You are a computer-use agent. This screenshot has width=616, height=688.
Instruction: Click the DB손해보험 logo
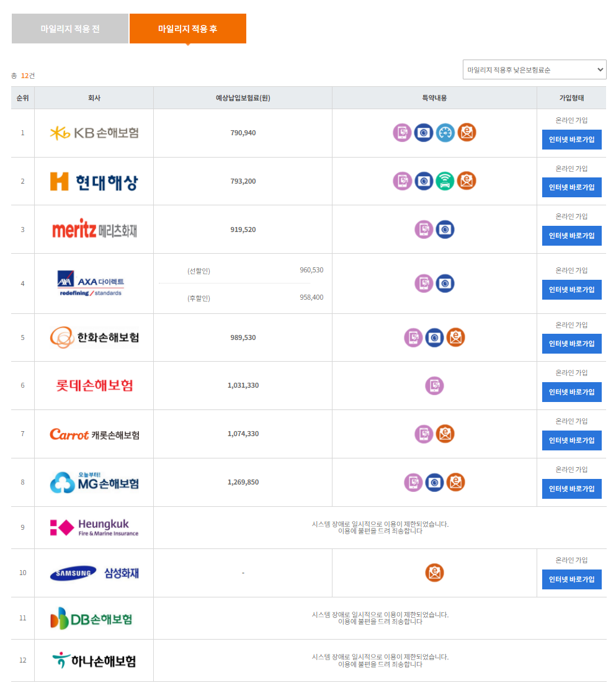pyautogui.click(x=92, y=619)
